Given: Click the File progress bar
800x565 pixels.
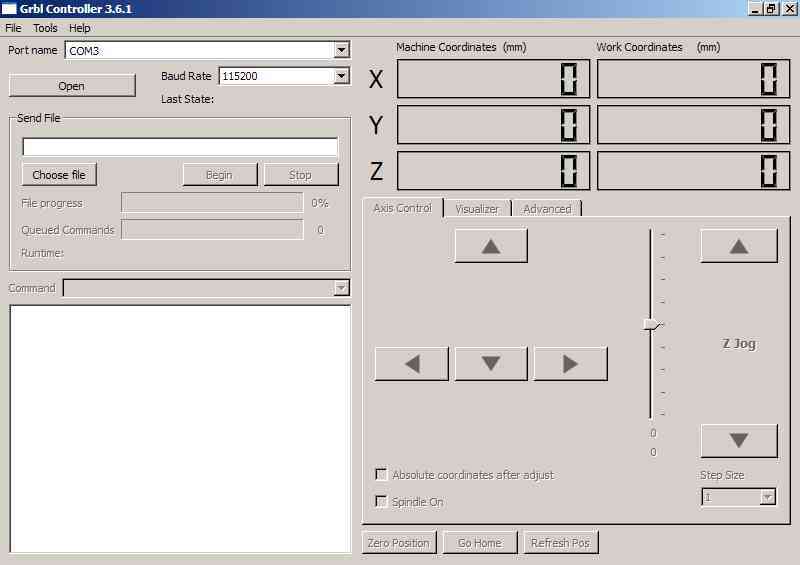Looking at the screenshot, I should pyautogui.click(x=212, y=203).
